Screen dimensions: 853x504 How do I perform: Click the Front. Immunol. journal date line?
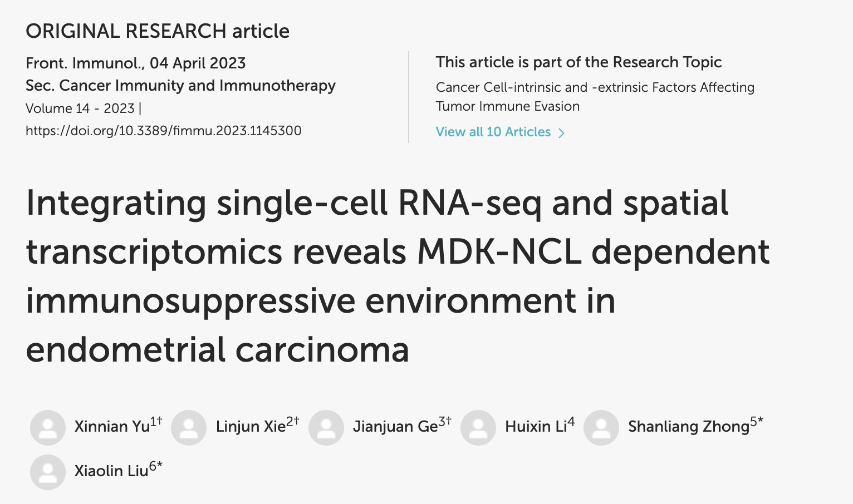(x=136, y=63)
